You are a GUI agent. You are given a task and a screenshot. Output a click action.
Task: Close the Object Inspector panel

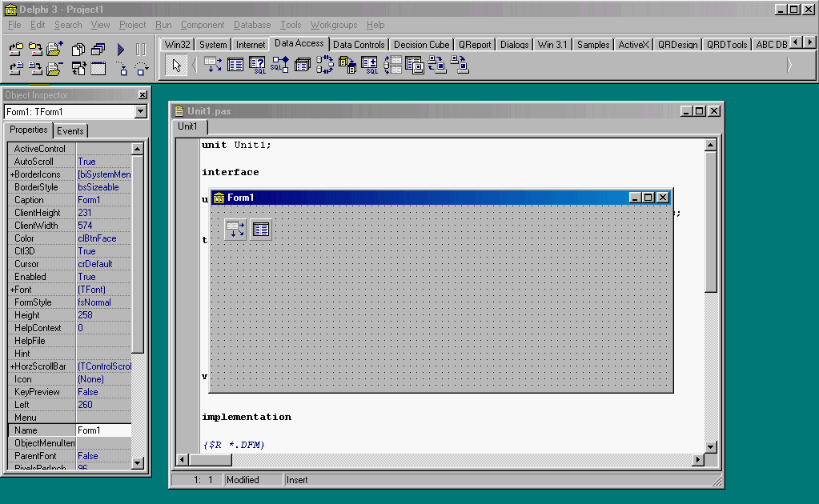143,95
